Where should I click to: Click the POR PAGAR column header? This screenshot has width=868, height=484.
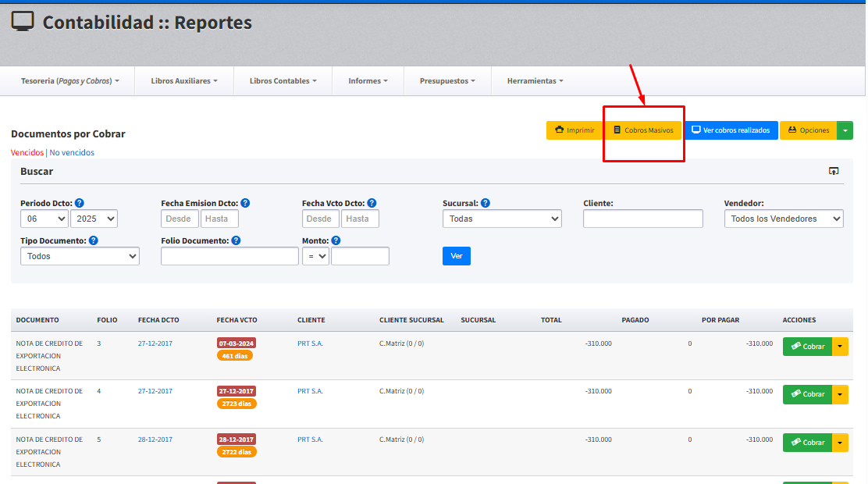(720, 320)
